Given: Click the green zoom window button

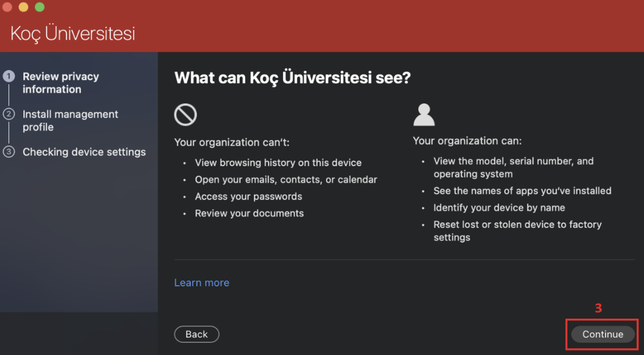Looking at the screenshot, I should (39, 7).
